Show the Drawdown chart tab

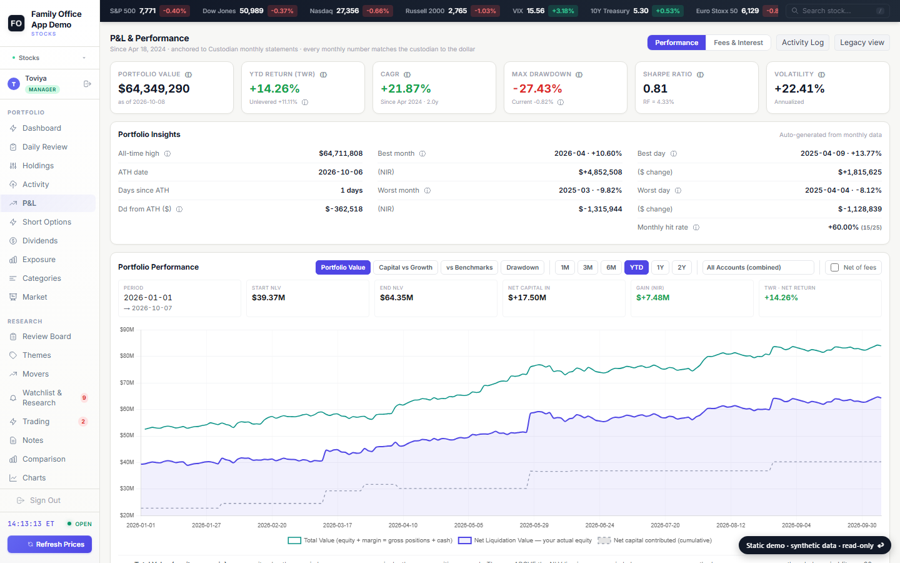522,267
